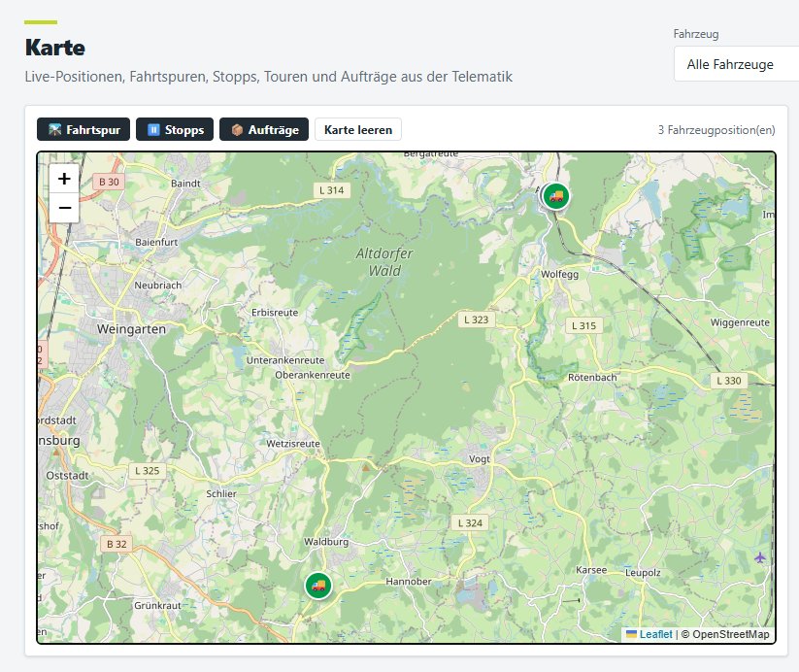The width and height of the screenshot is (799, 672).
Task: Click the 3 Fahrzeugposition(en) counter text
Action: pyautogui.click(x=716, y=130)
